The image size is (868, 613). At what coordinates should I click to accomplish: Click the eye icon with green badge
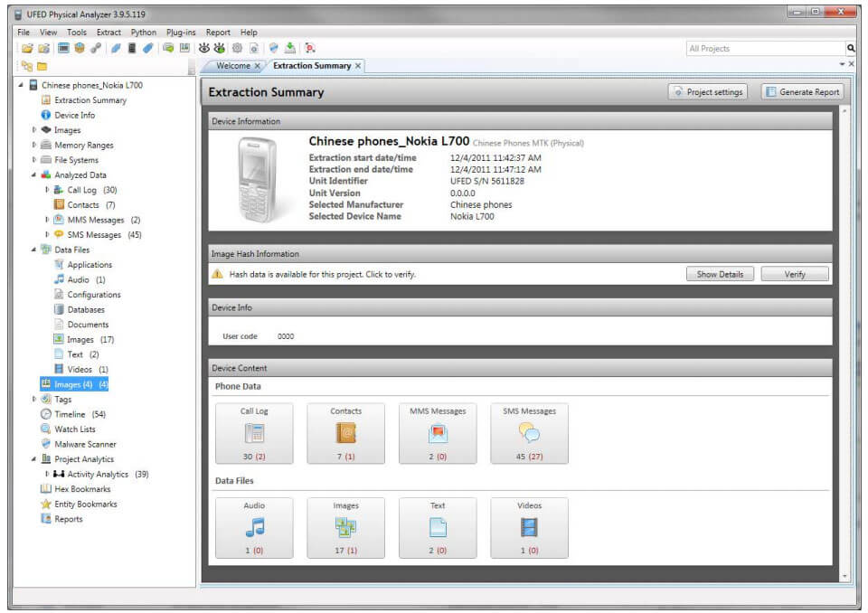click(x=220, y=48)
